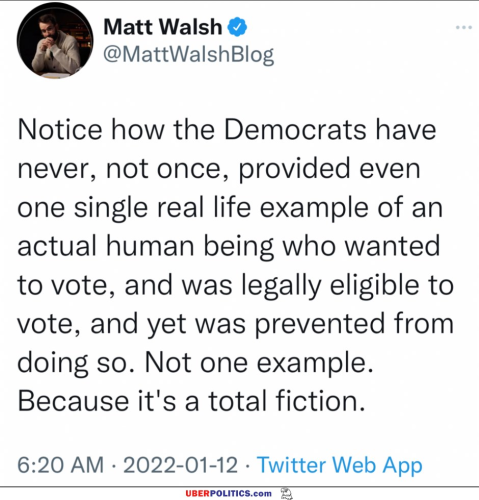The width and height of the screenshot is (479, 500).
Task: Open the @MattWalshBlog handle link
Action: (x=189, y=54)
